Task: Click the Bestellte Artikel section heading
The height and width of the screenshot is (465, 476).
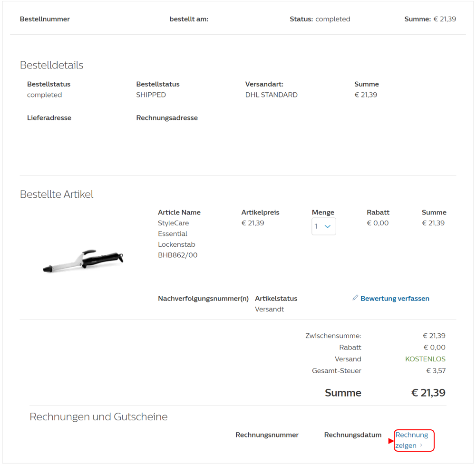Action: [x=57, y=194]
